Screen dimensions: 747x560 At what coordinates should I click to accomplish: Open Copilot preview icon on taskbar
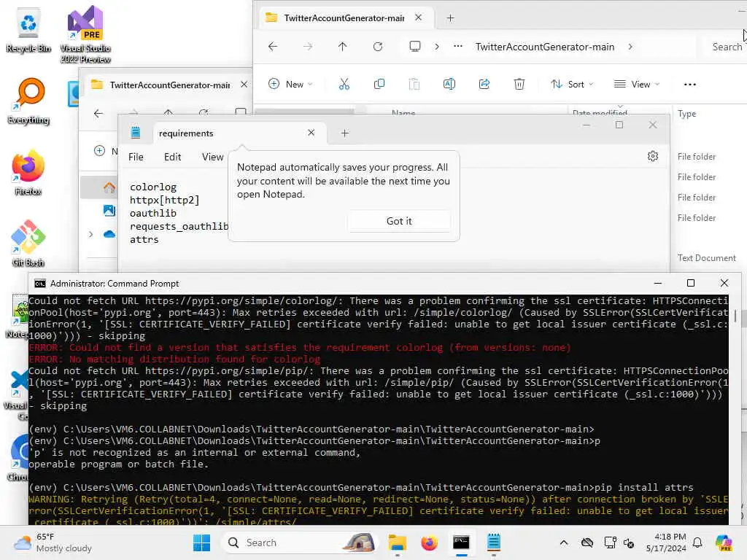(724, 542)
